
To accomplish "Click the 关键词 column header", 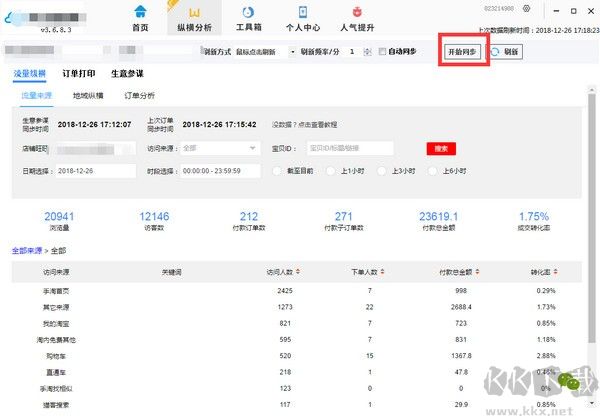I will pyautogui.click(x=171, y=272).
